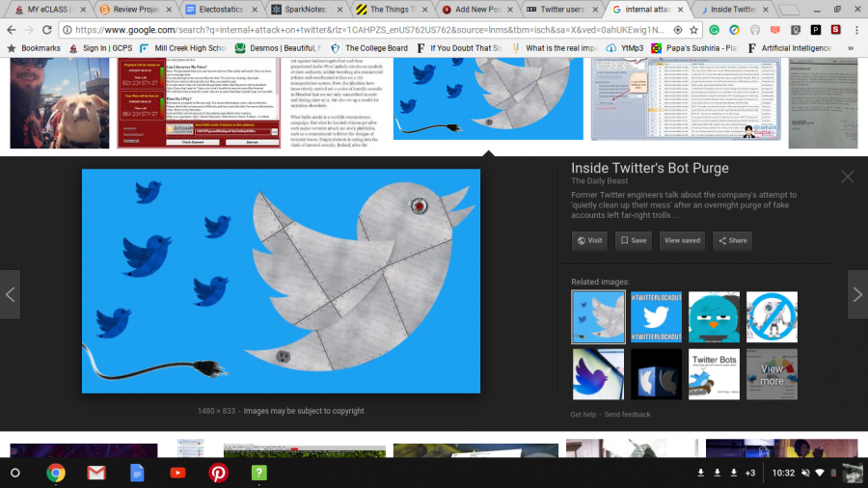This screenshot has width=868, height=488.
Task: Open a new tab with the blank tab button
Action: click(x=789, y=10)
